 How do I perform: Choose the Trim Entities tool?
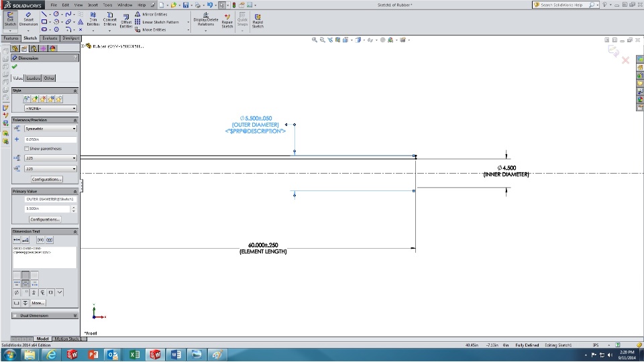(x=93, y=19)
